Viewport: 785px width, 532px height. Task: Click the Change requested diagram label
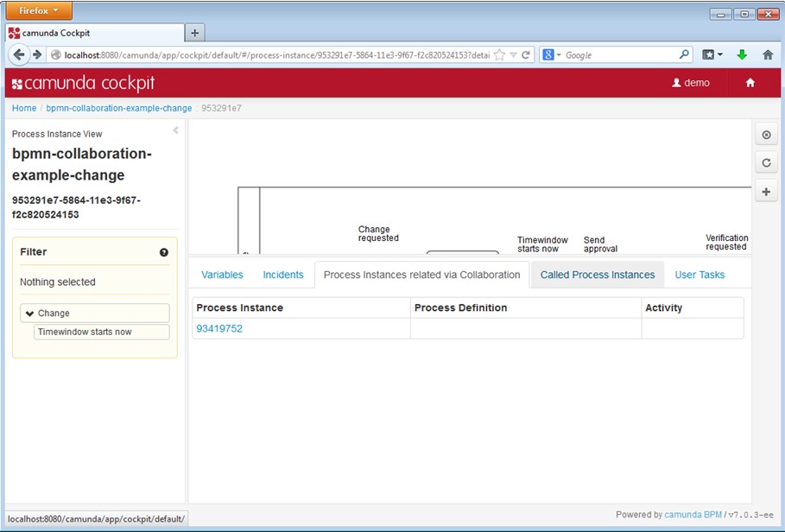point(378,234)
